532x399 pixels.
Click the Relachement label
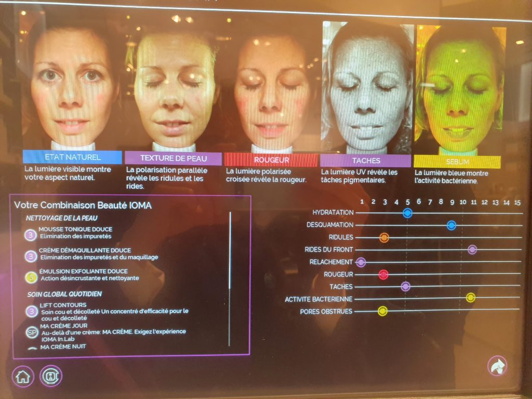(x=331, y=262)
